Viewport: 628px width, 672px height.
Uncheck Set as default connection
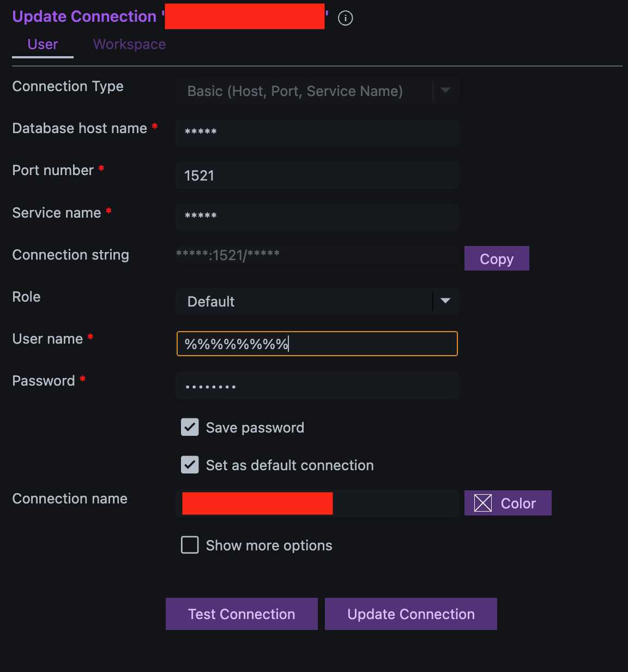[190, 465]
